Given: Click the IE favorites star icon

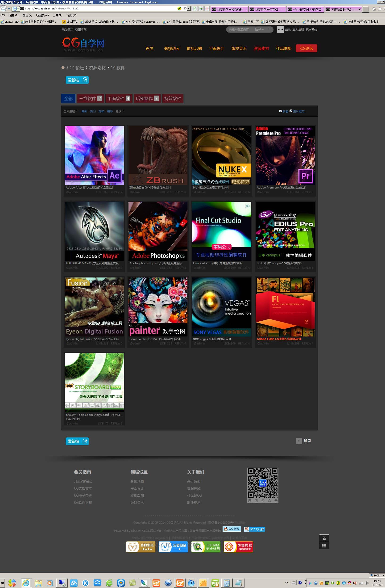Looking at the screenshot, I should (x=380, y=9).
